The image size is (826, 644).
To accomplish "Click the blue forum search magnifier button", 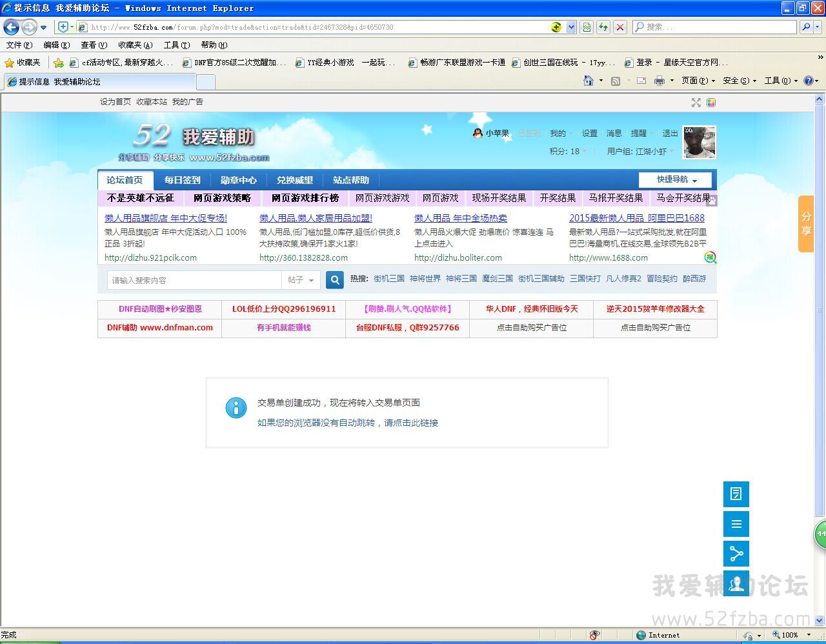I will coord(335,280).
